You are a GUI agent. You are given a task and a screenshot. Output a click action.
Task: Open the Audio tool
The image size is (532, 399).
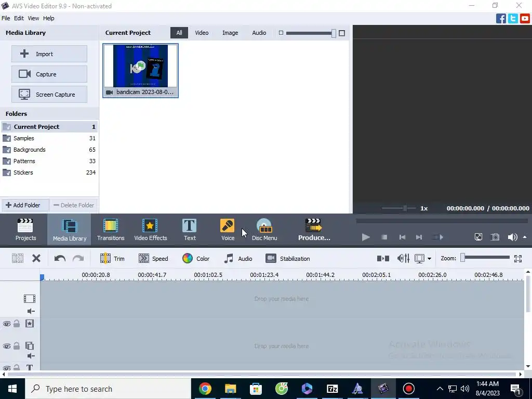click(238, 259)
